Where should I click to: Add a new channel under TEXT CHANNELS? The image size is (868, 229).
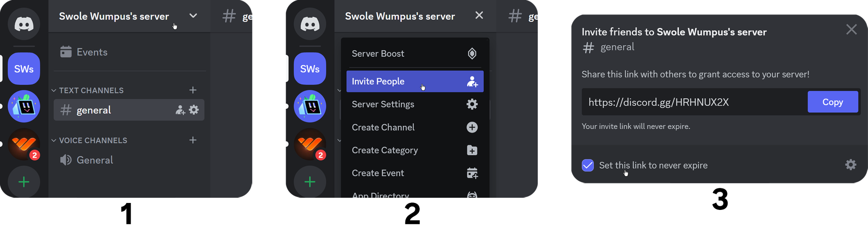193,90
